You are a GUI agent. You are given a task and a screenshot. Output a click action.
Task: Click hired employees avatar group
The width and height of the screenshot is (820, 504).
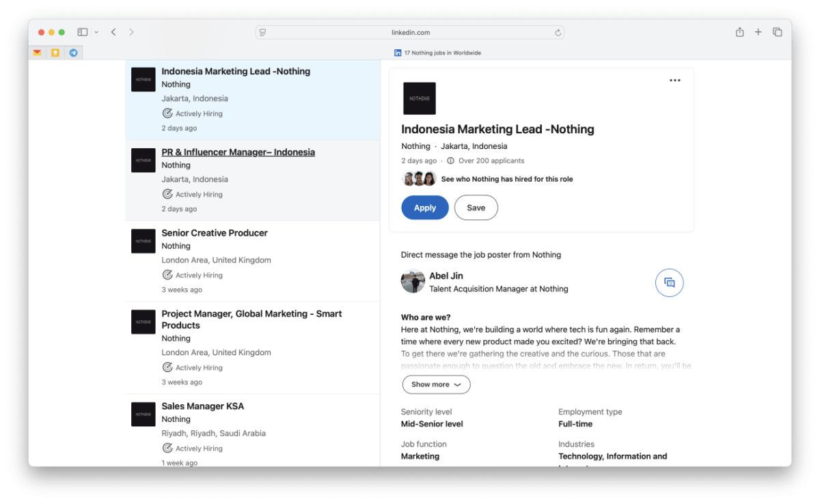coord(419,179)
